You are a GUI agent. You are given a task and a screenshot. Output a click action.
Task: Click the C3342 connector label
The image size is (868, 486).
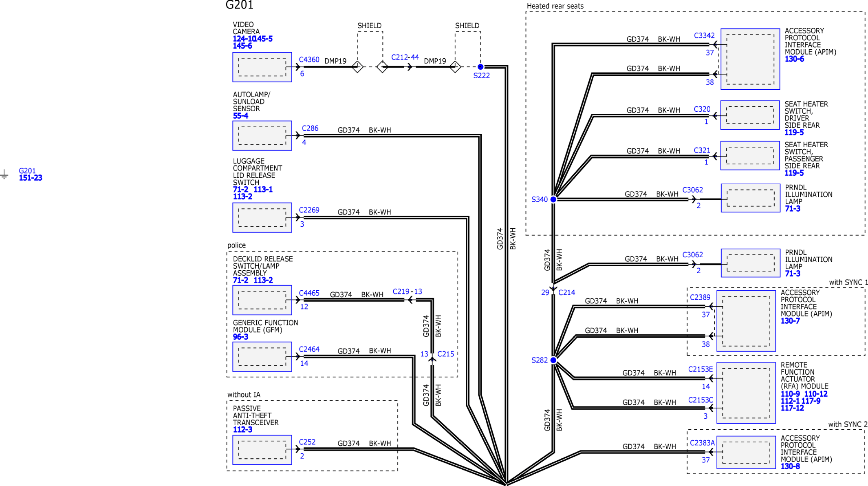point(704,35)
